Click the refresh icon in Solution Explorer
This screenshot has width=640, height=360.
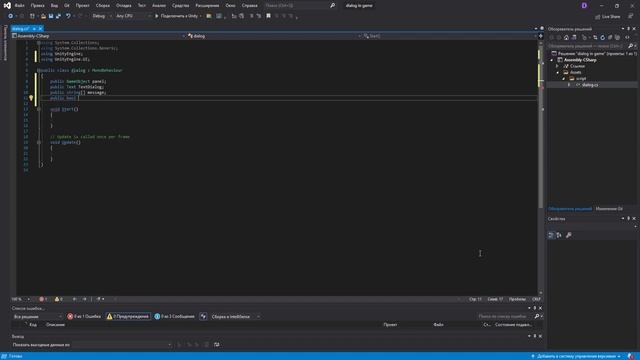pos(602,38)
